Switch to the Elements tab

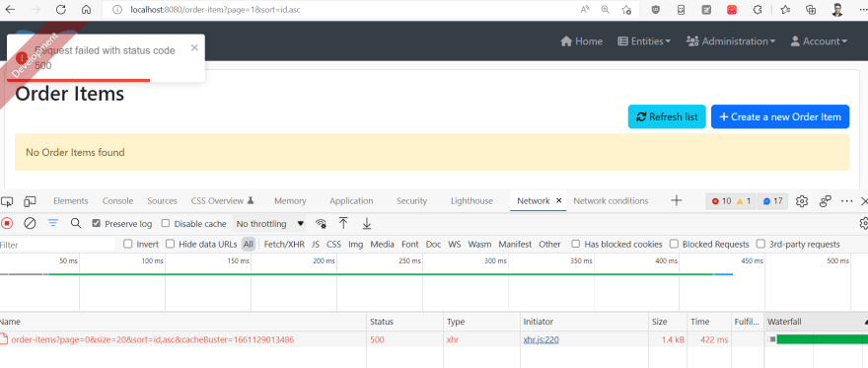click(x=70, y=201)
